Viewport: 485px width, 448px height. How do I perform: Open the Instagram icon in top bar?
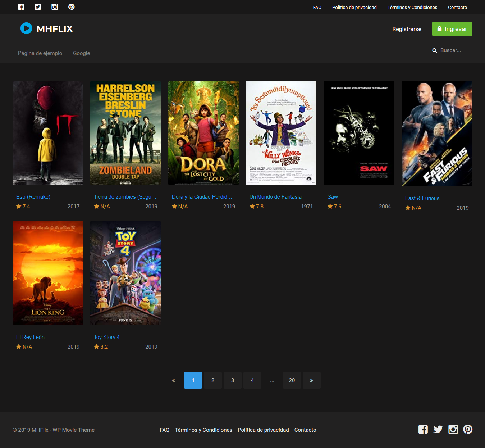pyautogui.click(x=55, y=7)
